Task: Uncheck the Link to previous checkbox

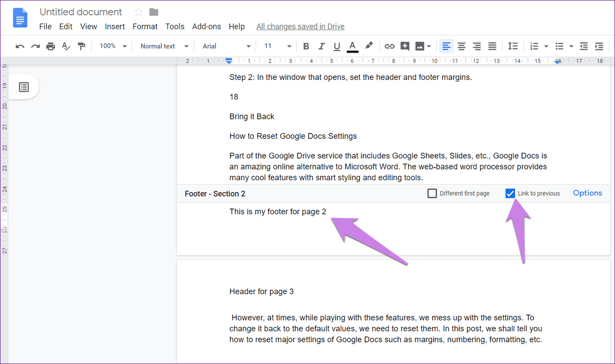Action: click(x=510, y=193)
